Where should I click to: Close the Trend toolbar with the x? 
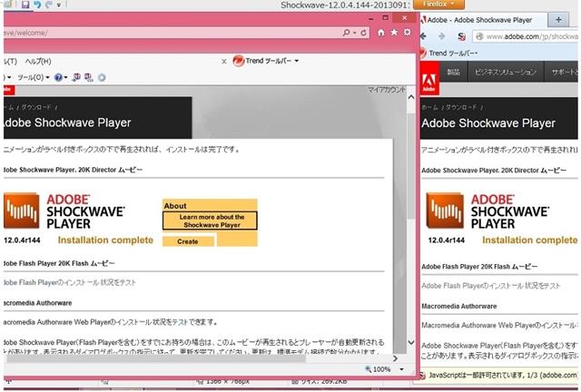[x=224, y=62]
